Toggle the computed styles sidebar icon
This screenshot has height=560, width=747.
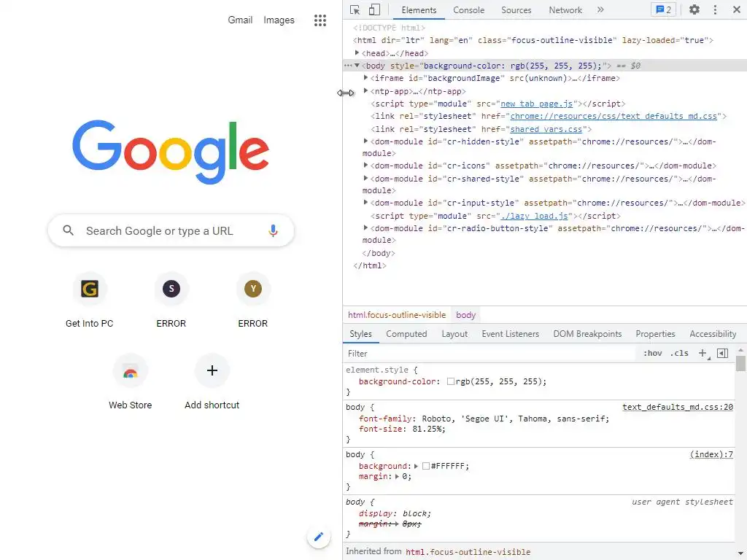(722, 354)
